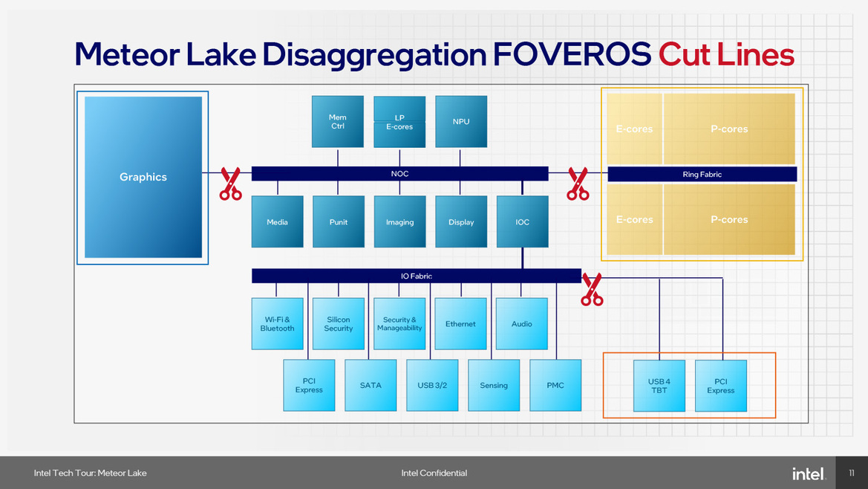
Task: Select the USB 3/2 block
Action: [432, 386]
